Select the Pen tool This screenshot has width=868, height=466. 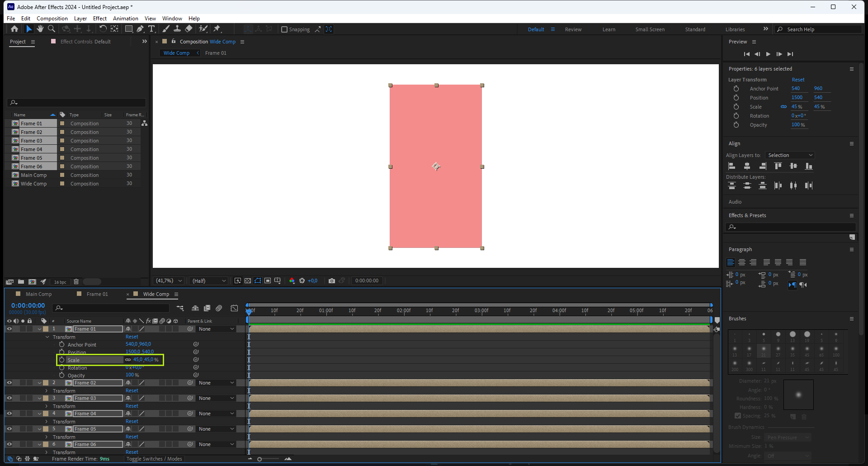click(140, 29)
